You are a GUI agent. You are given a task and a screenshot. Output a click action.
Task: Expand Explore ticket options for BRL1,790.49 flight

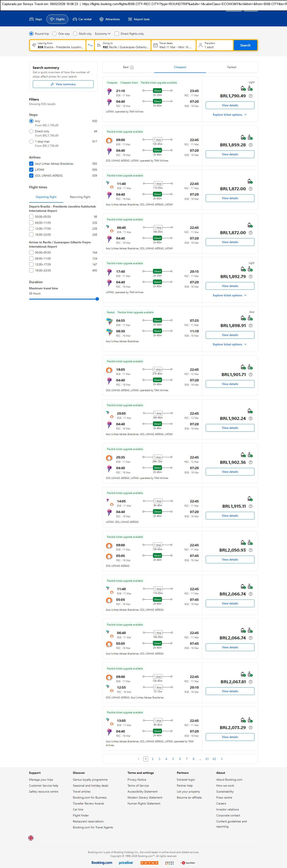[230, 115]
